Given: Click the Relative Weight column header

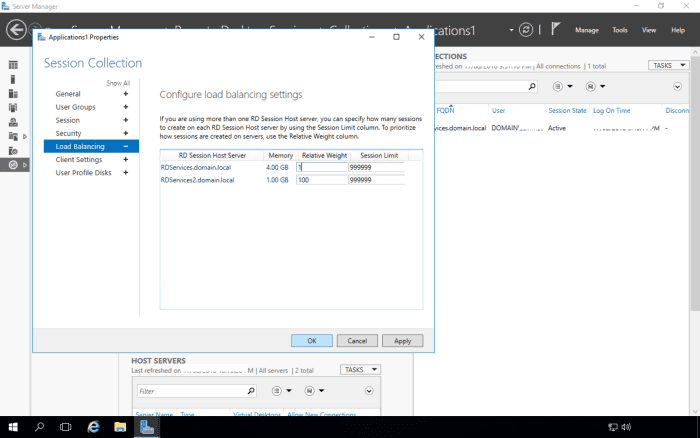Looking at the screenshot, I should [x=324, y=155].
